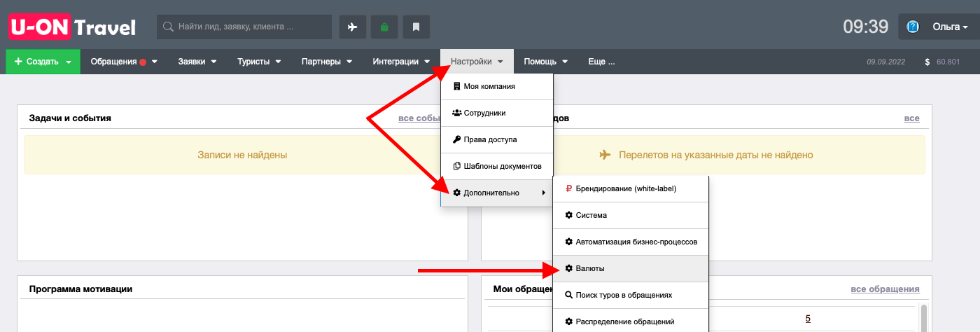Open Брендирование (white-label) submenu item
This screenshot has width=980, height=332.
631,188
